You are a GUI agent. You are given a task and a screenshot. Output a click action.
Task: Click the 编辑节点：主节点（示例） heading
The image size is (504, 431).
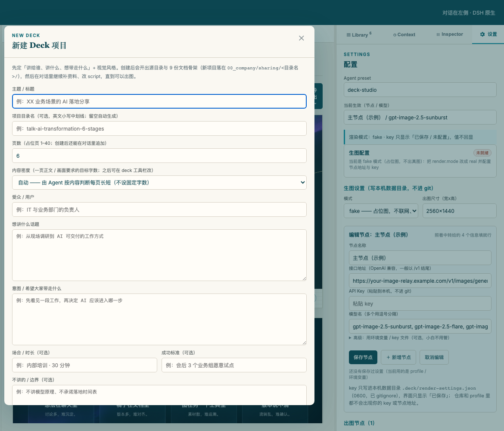(x=378, y=235)
